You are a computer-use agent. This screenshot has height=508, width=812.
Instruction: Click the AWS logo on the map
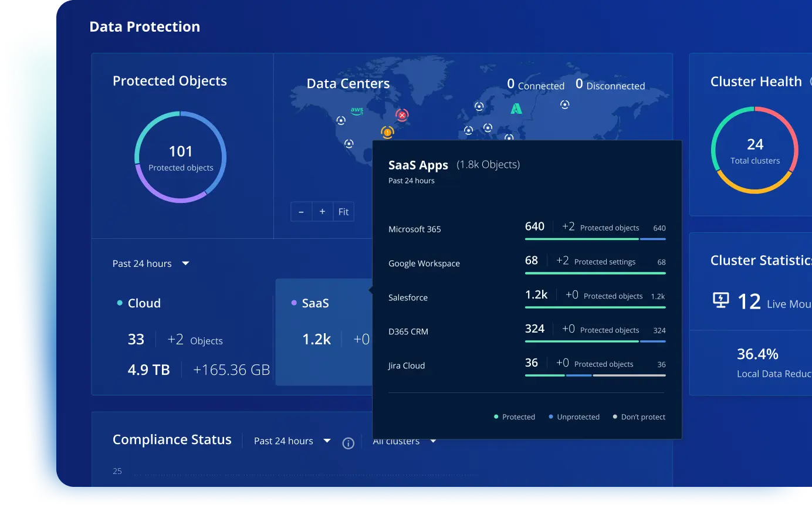coord(357,110)
